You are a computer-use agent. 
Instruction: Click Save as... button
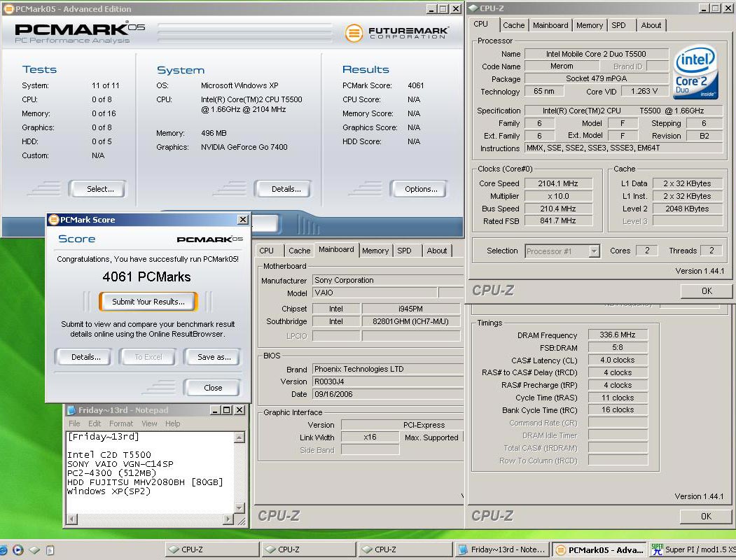[212, 357]
